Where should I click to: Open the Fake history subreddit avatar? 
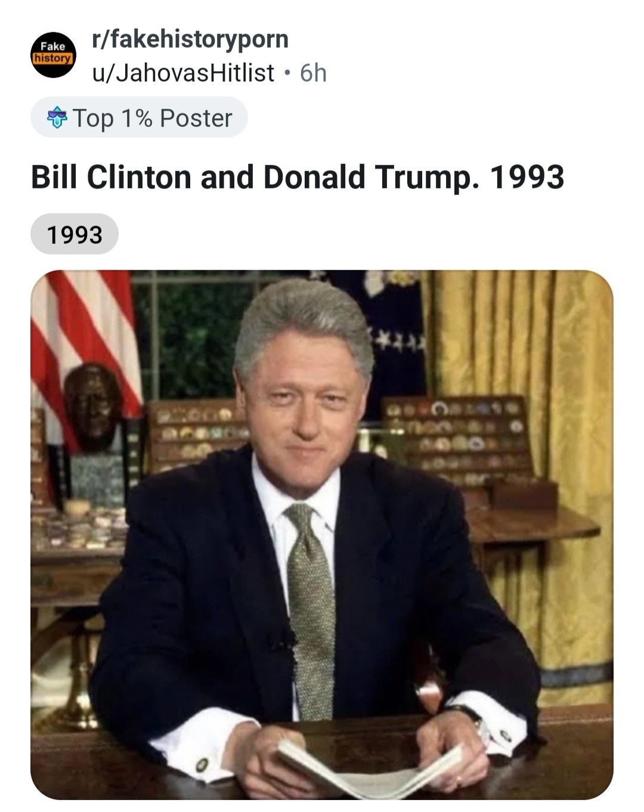point(53,55)
